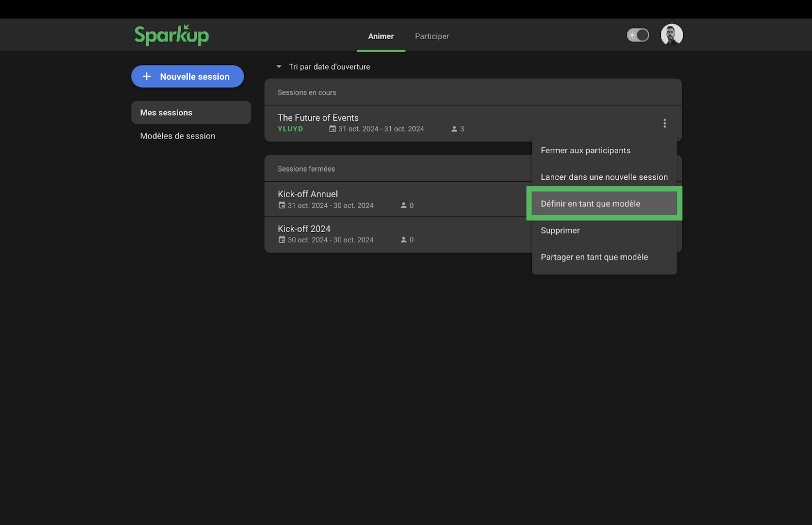
Task: Expand the Tri par date d'ouverture sort dropdown
Action: tap(279, 67)
